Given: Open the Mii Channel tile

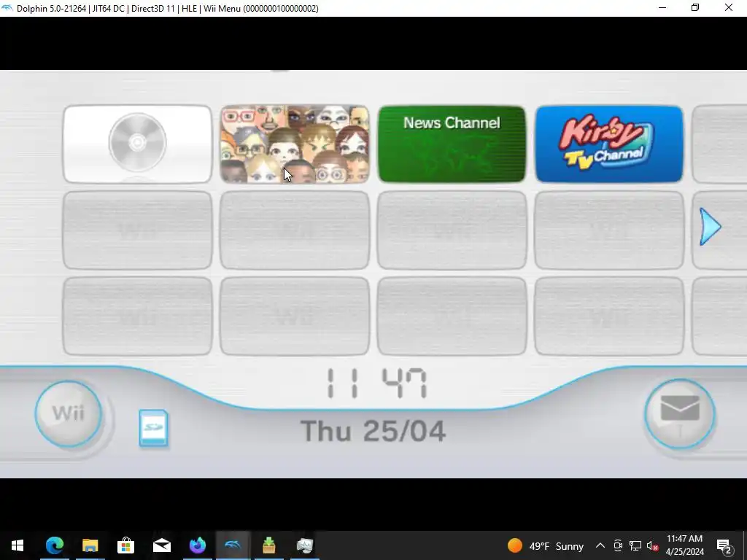Looking at the screenshot, I should tap(295, 144).
